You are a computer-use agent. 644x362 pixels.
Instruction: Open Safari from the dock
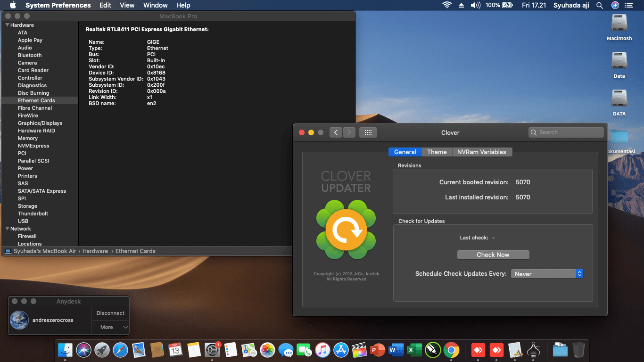120,350
